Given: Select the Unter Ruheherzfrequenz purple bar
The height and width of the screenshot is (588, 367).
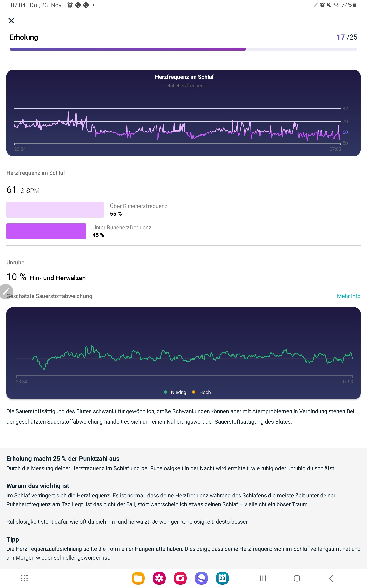Looking at the screenshot, I should (46, 231).
